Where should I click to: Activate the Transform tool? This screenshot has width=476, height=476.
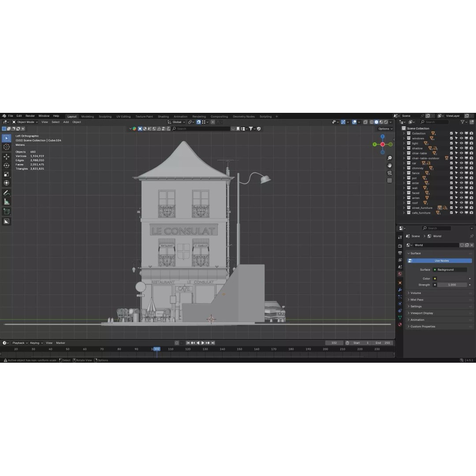pyautogui.click(x=6, y=183)
